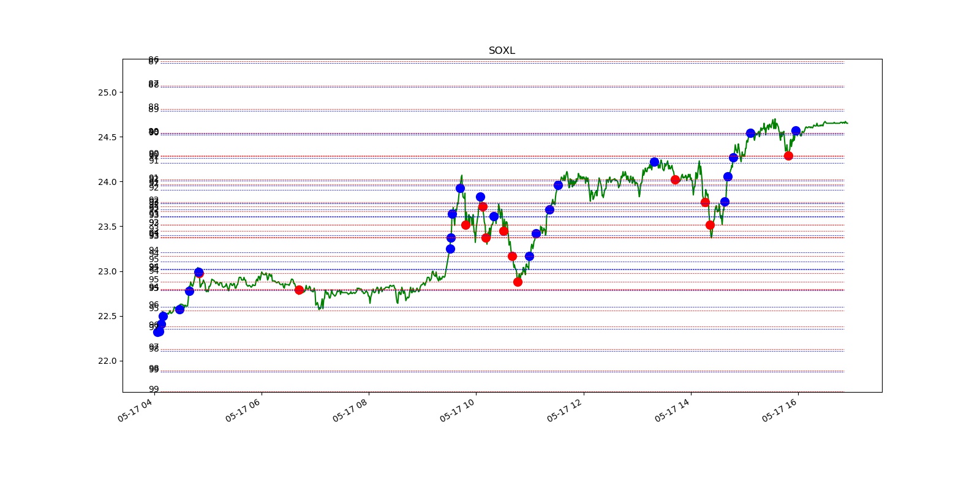Click the blue marker near 23.95 at 11:30

(x=558, y=185)
